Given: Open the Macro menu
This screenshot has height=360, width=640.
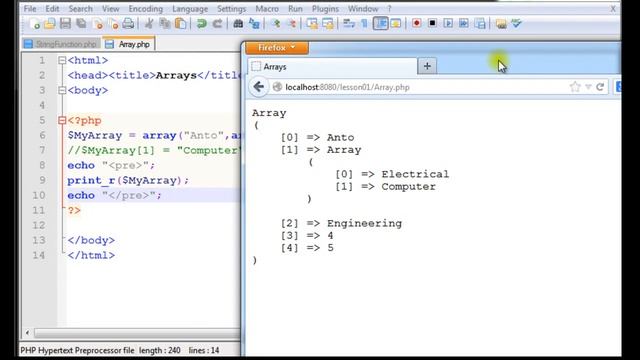Looking at the screenshot, I should [x=267, y=9].
